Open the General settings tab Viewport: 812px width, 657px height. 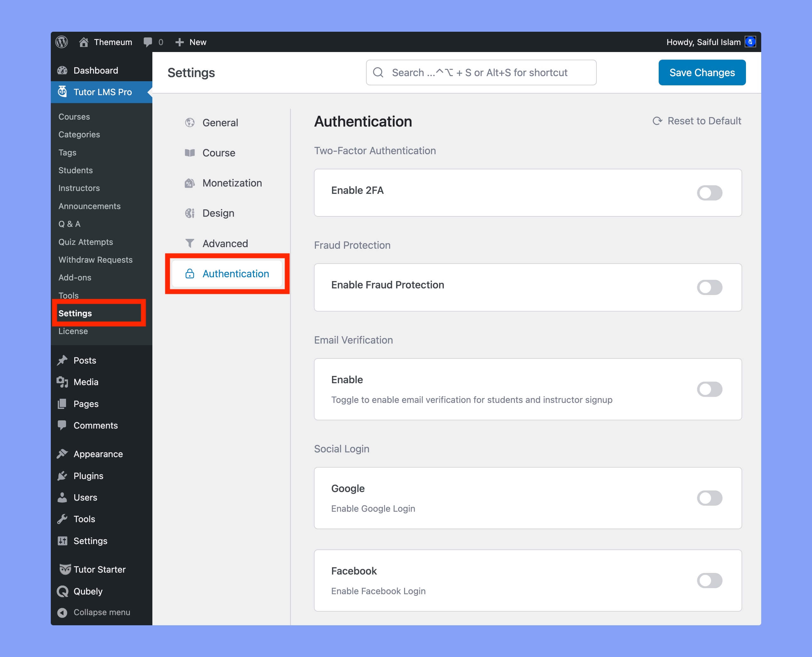[227, 123]
